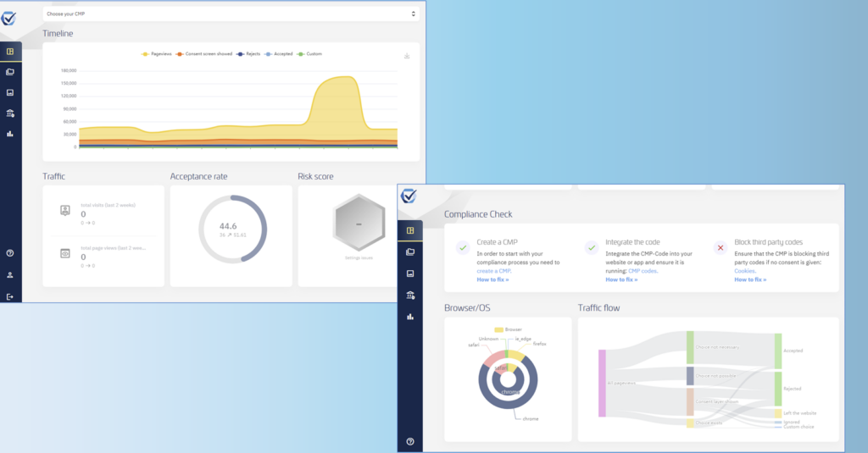
Task: Click the Risk score hexagon
Action: pyautogui.click(x=359, y=224)
